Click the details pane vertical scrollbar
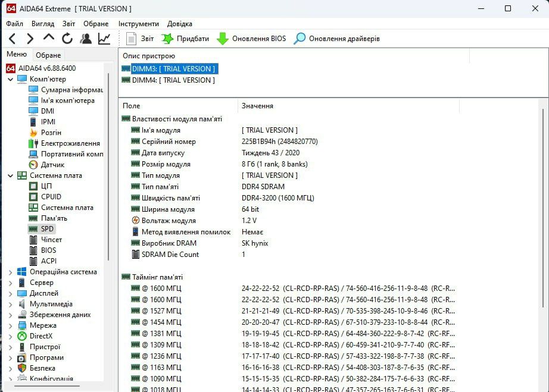 pos(544,208)
